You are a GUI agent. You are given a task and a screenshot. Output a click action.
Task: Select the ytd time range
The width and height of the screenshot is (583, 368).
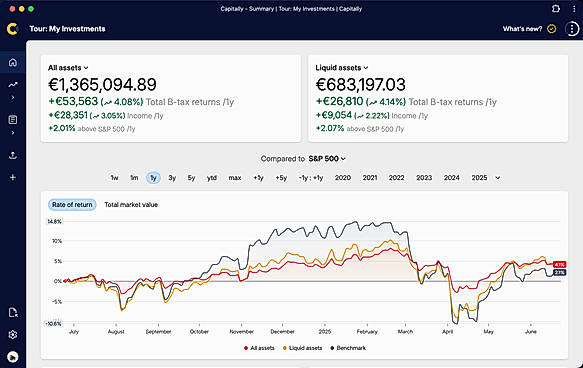212,178
